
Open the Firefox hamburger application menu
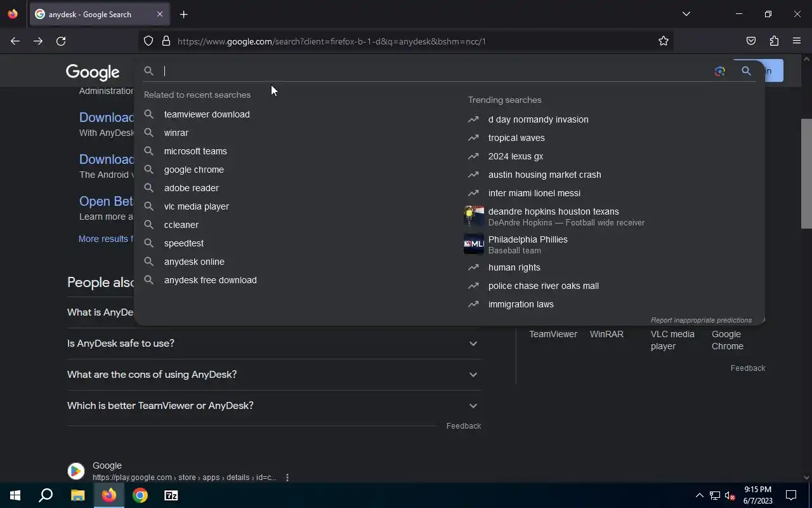[797, 41]
